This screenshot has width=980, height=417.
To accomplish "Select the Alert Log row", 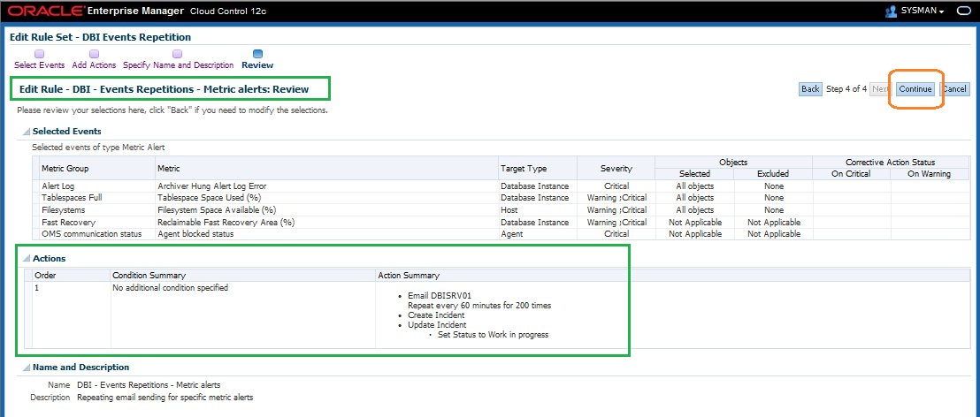I will click(x=500, y=186).
